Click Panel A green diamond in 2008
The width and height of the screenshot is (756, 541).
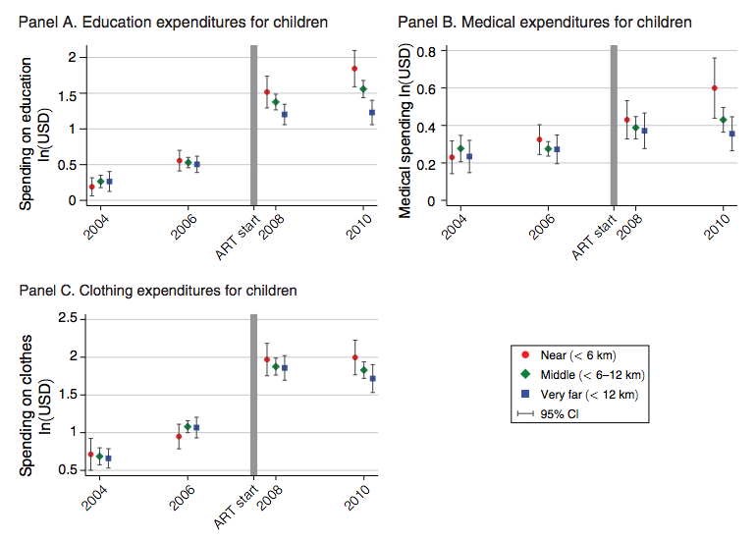pyautogui.click(x=275, y=102)
